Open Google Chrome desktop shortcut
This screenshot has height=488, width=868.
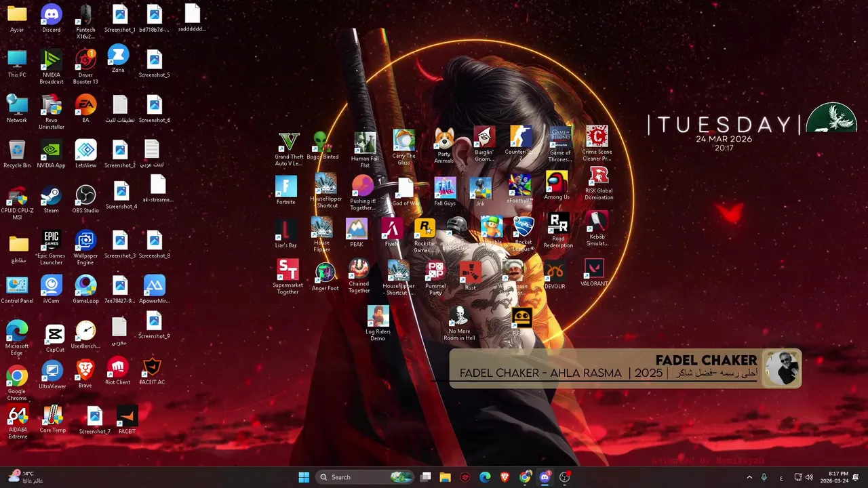pos(17,384)
